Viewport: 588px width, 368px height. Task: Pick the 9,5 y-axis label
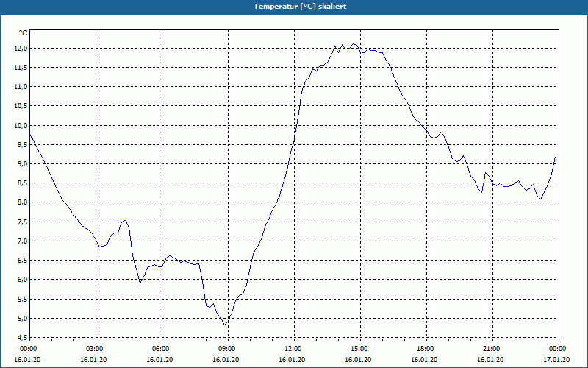click(x=23, y=144)
